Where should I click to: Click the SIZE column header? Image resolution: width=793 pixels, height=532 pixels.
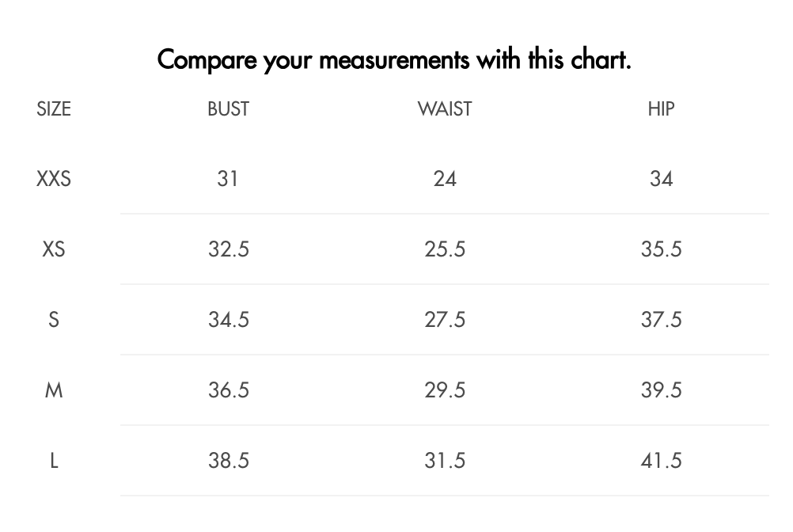pyautogui.click(x=54, y=108)
